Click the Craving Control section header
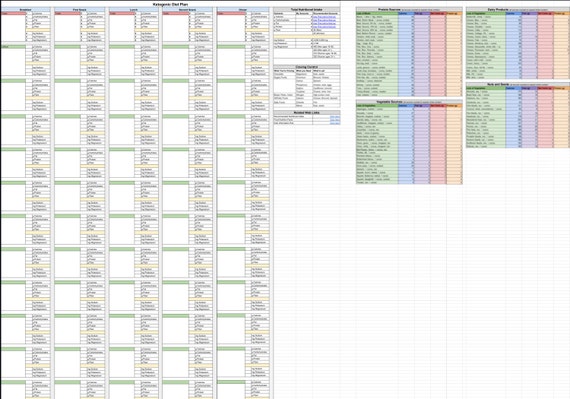 pyautogui.click(x=307, y=67)
